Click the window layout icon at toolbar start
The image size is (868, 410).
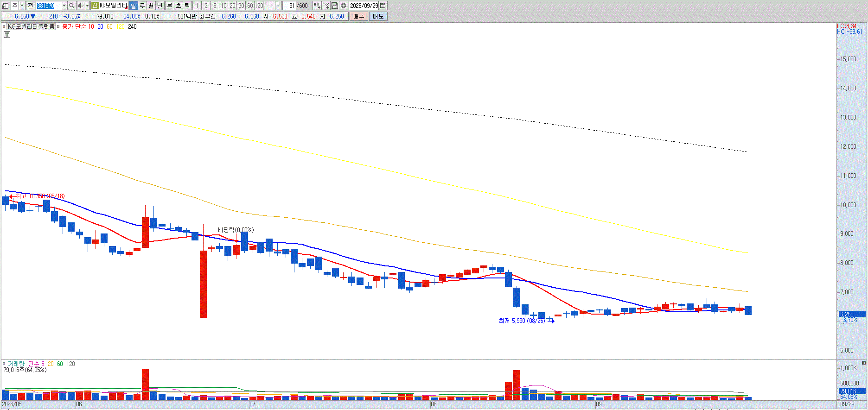6,6
